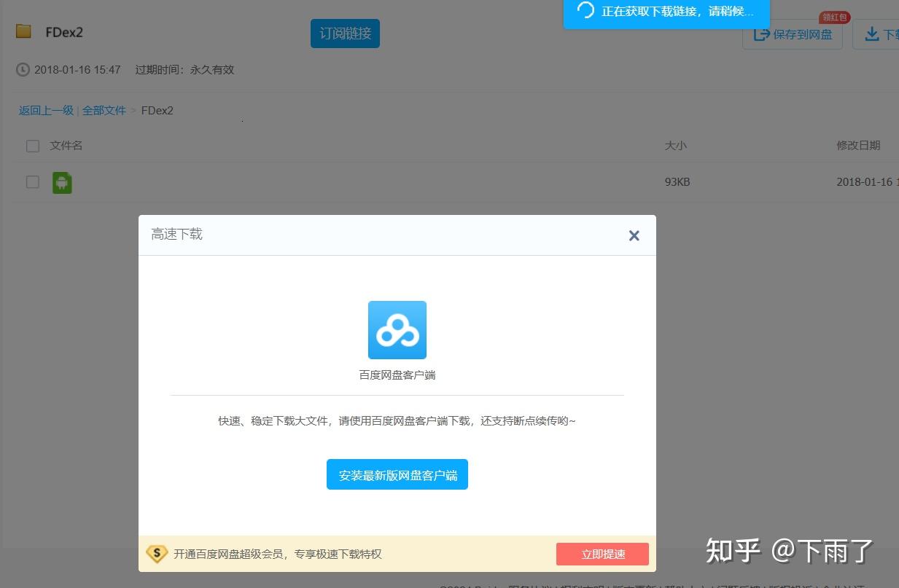Click the download button at top right
899x588 pixels.
[877, 34]
